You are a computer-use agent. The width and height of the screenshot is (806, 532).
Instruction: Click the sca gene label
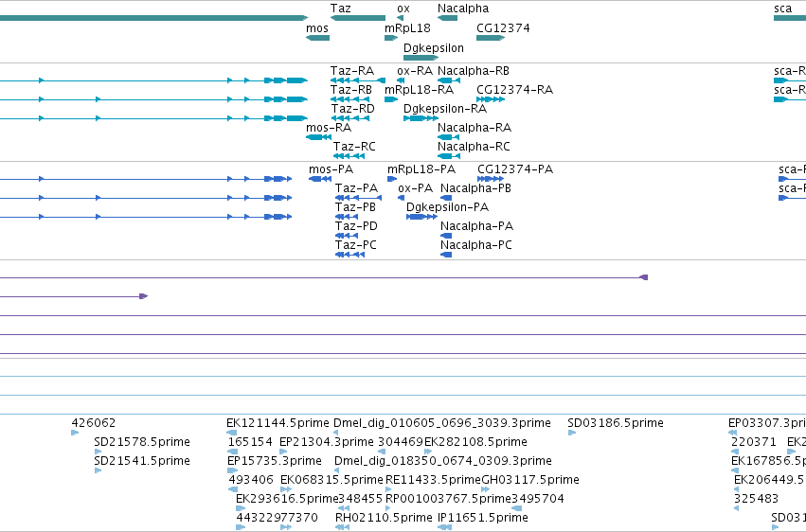783,9
